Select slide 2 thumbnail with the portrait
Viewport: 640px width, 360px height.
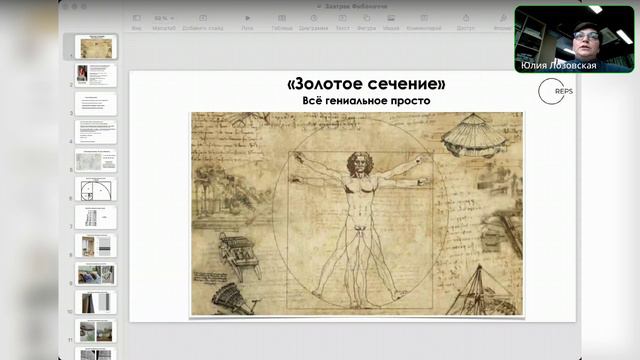click(96, 75)
